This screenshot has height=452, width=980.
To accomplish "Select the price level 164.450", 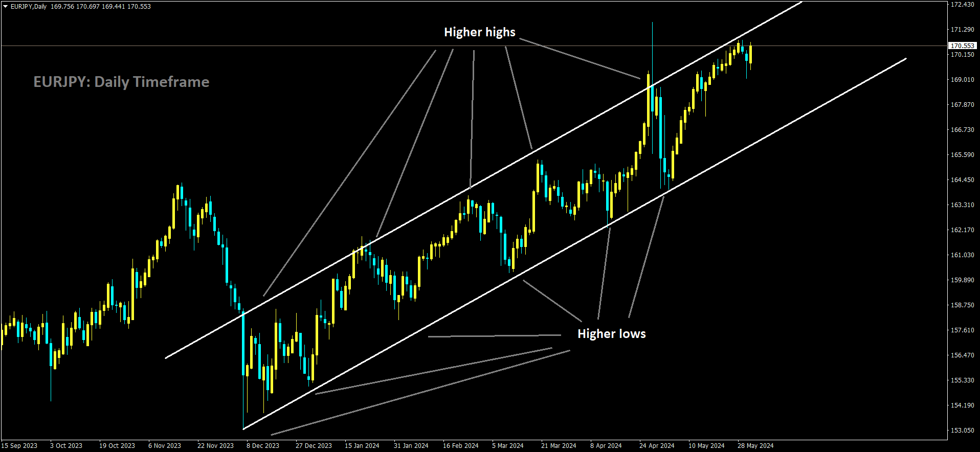I will [x=962, y=180].
